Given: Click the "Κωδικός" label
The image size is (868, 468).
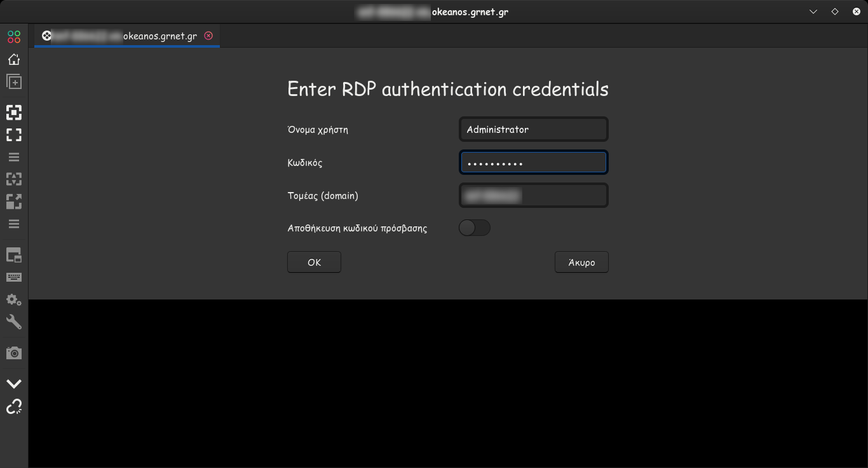Looking at the screenshot, I should (305, 163).
